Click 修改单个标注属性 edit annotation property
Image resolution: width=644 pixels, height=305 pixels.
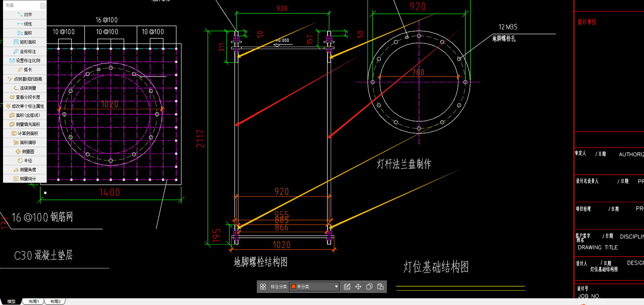tap(25, 106)
